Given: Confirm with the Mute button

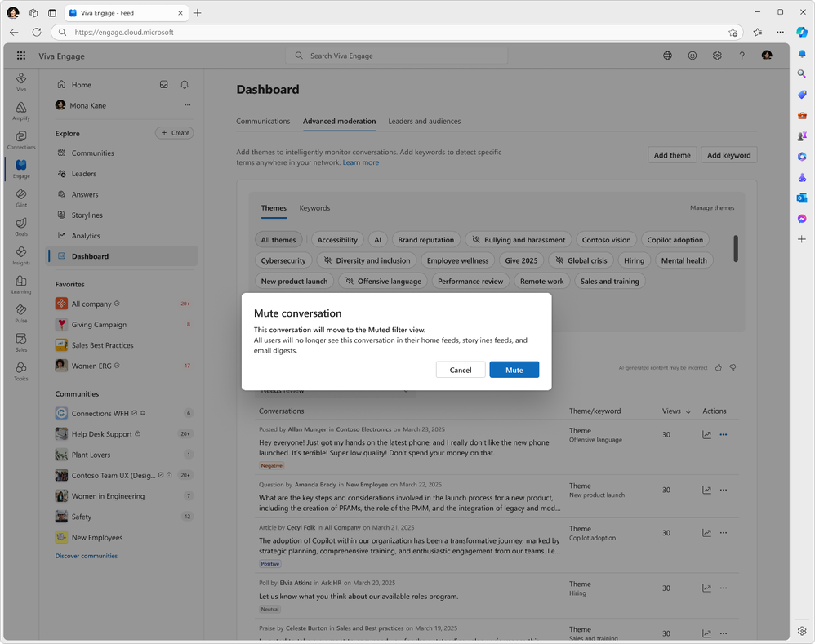Looking at the screenshot, I should click(514, 370).
